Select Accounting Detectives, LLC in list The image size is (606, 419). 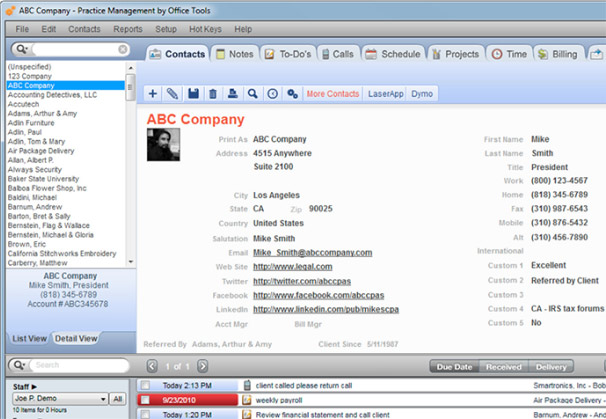pos(66,95)
